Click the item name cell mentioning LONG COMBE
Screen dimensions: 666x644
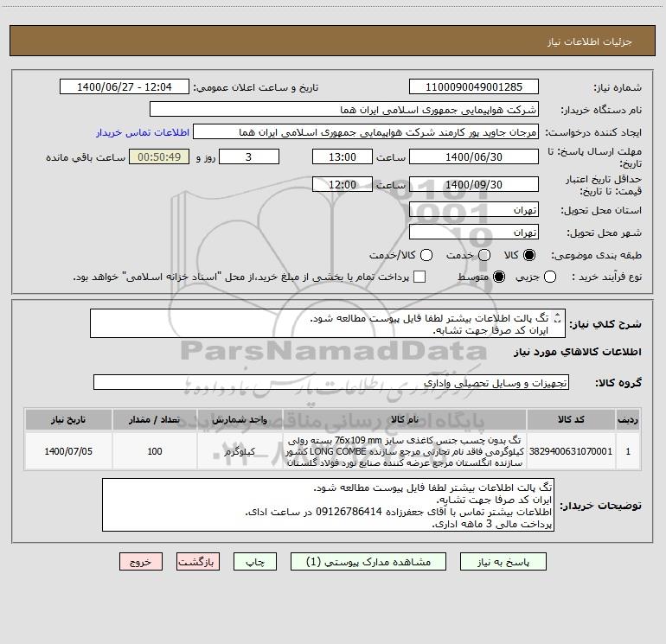(x=405, y=451)
